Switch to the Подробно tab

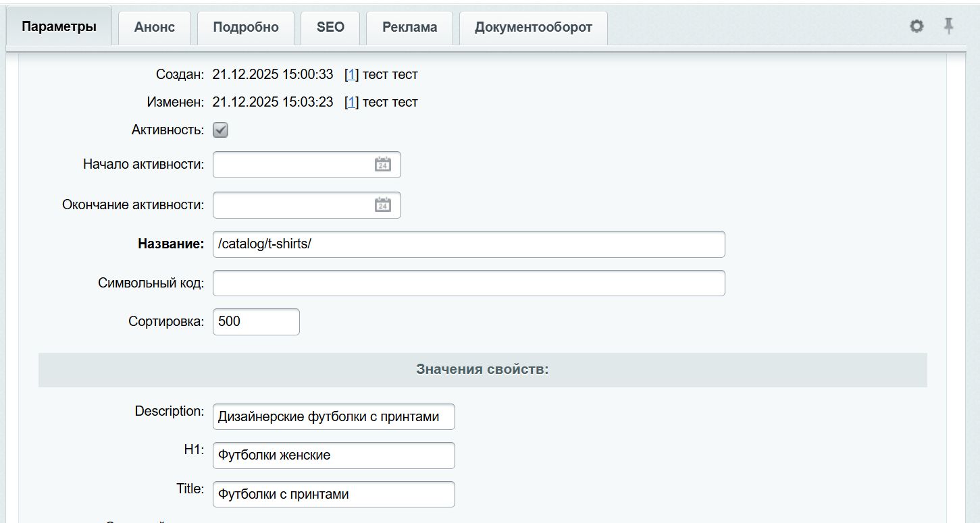coord(245,26)
